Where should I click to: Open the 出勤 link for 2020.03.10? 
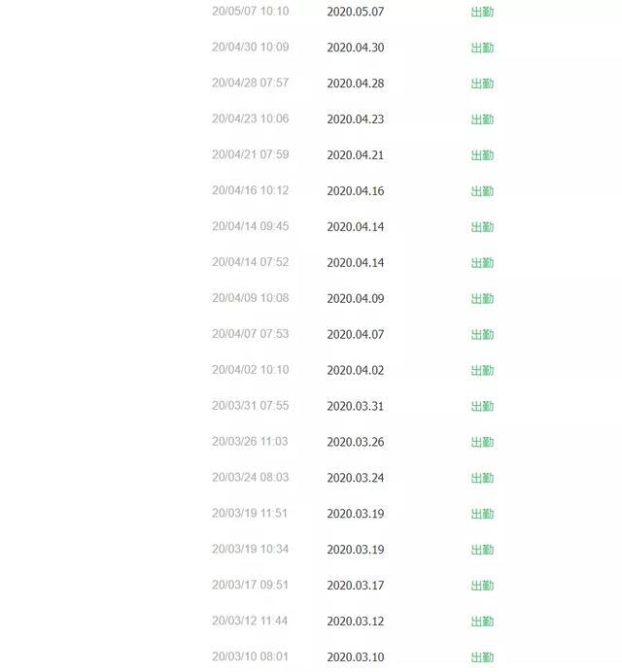pos(482,657)
